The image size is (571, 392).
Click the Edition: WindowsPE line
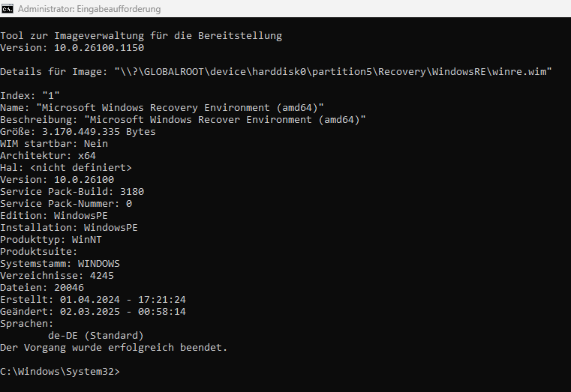coord(54,216)
